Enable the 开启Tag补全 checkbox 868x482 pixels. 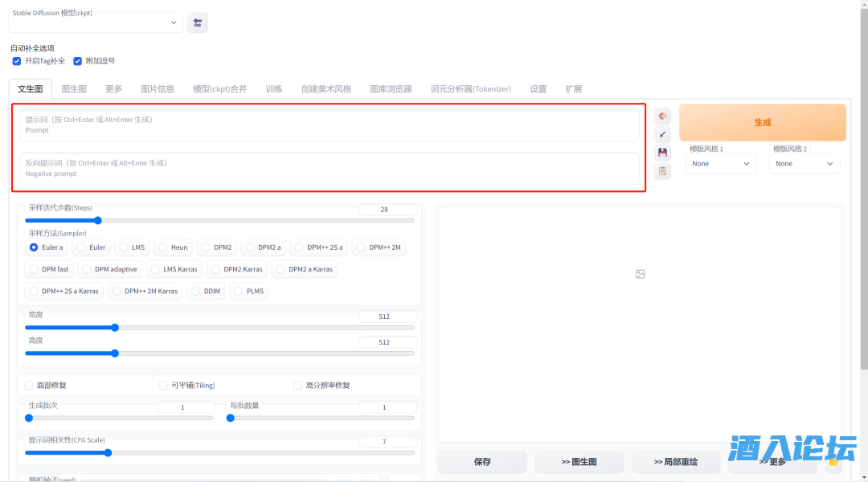pyautogui.click(x=17, y=61)
